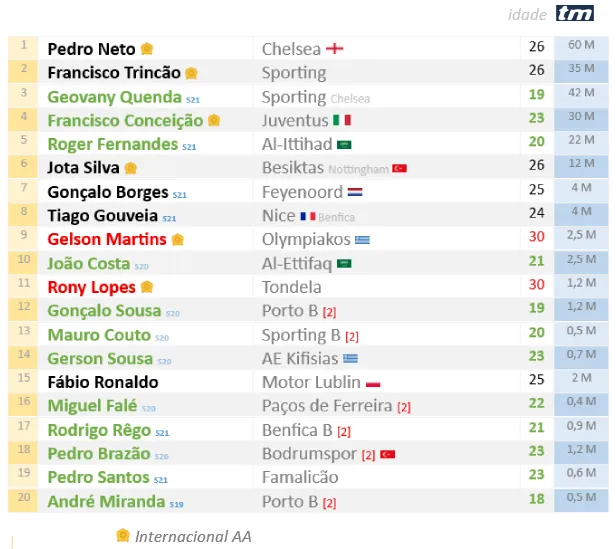
Task: Click the Italy flag beside Juventus
Action: [x=342, y=120]
